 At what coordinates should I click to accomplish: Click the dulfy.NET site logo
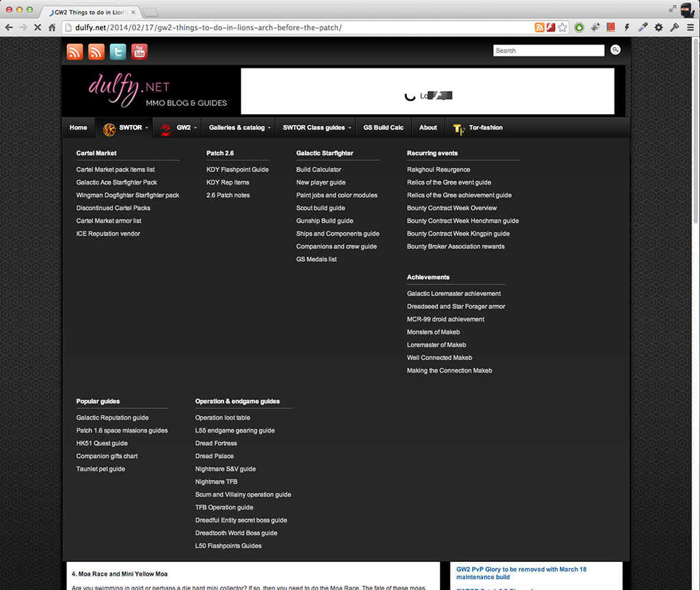pyautogui.click(x=158, y=91)
